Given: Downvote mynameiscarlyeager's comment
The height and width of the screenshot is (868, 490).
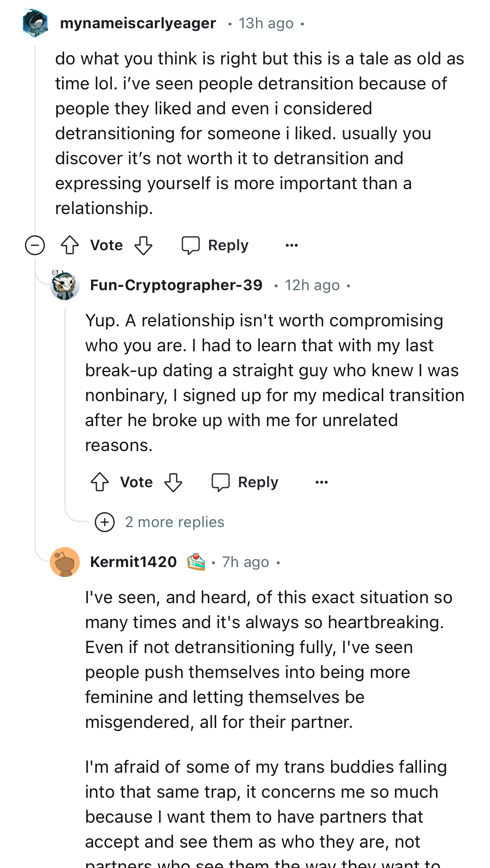Looking at the screenshot, I should click(x=143, y=245).
